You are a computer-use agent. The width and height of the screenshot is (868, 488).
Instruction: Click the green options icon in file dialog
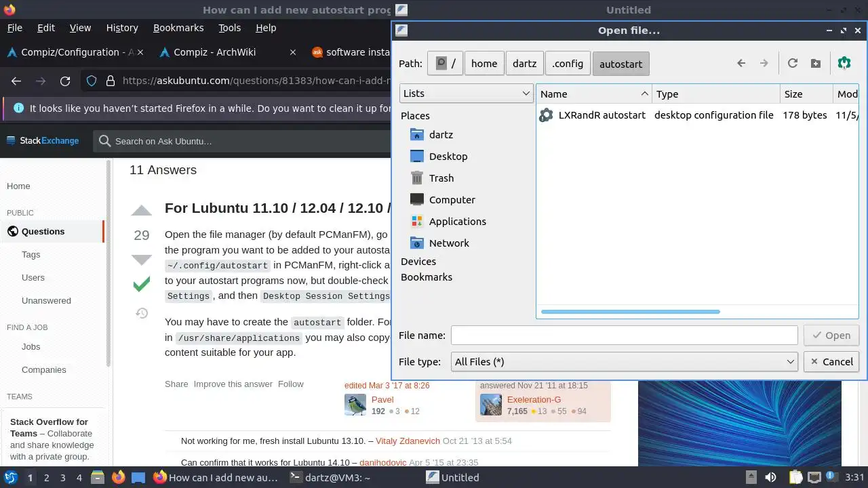coord(844,64)
